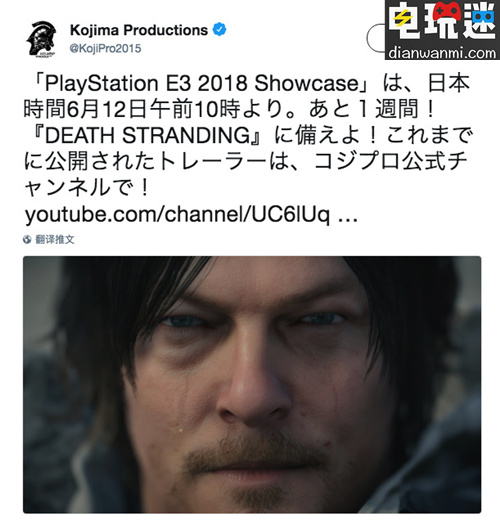500x520 pixels.
Task: Click the VR goggles in 迷 logo character
Action: 483,16
